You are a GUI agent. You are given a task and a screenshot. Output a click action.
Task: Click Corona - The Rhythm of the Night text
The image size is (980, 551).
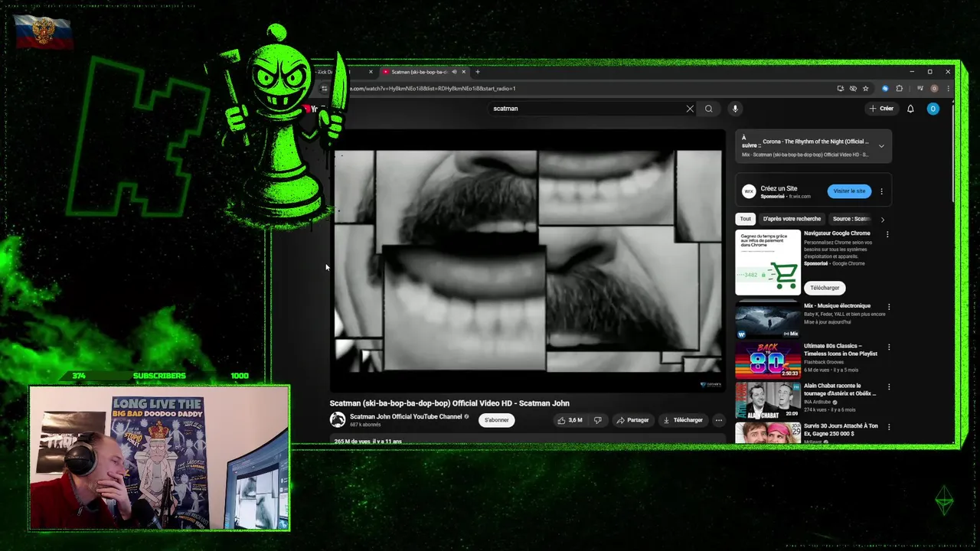(815, 142)
